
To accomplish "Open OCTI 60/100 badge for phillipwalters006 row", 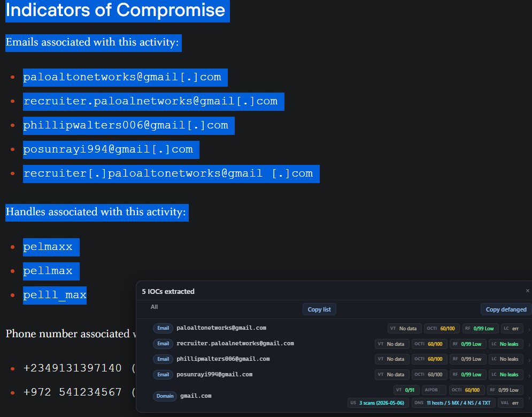I will click(x=429, y=359).
